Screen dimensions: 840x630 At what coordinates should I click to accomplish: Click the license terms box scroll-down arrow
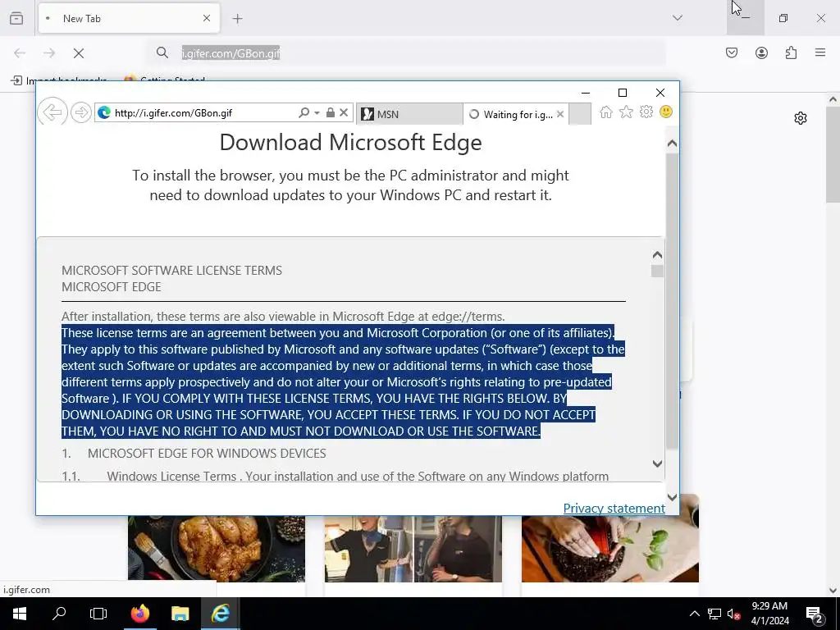(x=657, y=464)
